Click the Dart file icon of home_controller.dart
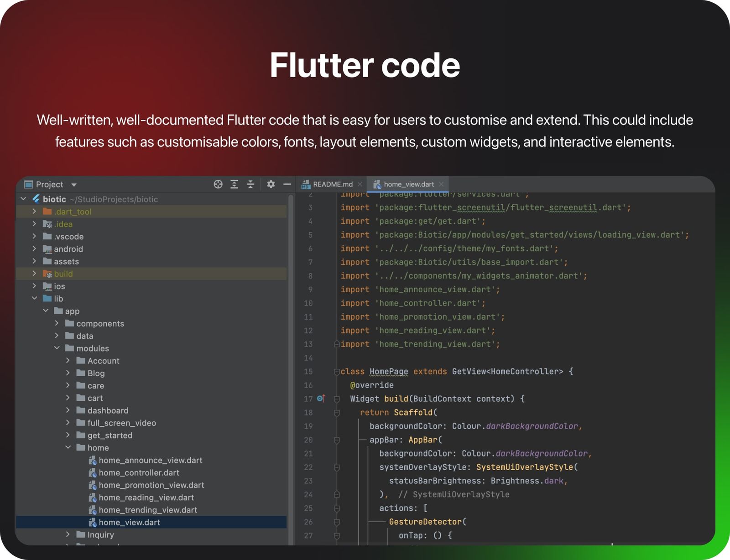730x560 pixels. 93,473
